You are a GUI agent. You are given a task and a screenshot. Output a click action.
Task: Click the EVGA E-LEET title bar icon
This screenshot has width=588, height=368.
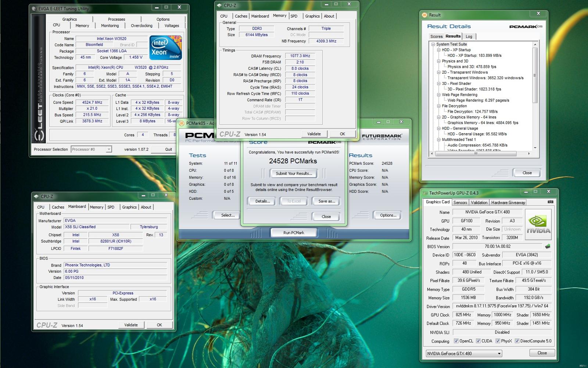[x=34, y=8]
